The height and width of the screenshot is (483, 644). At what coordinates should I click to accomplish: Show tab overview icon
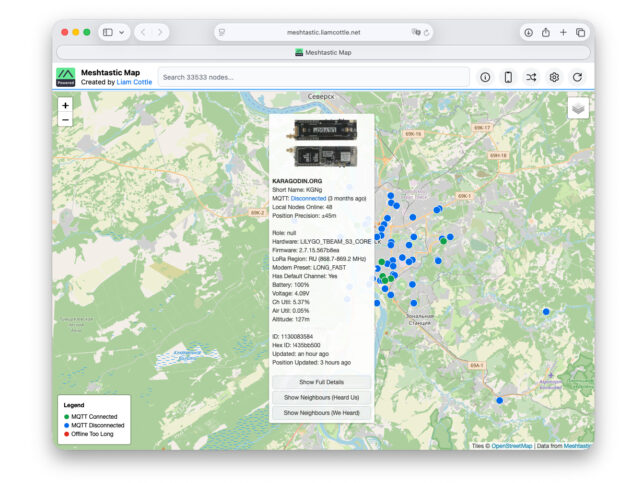(580, 32)
